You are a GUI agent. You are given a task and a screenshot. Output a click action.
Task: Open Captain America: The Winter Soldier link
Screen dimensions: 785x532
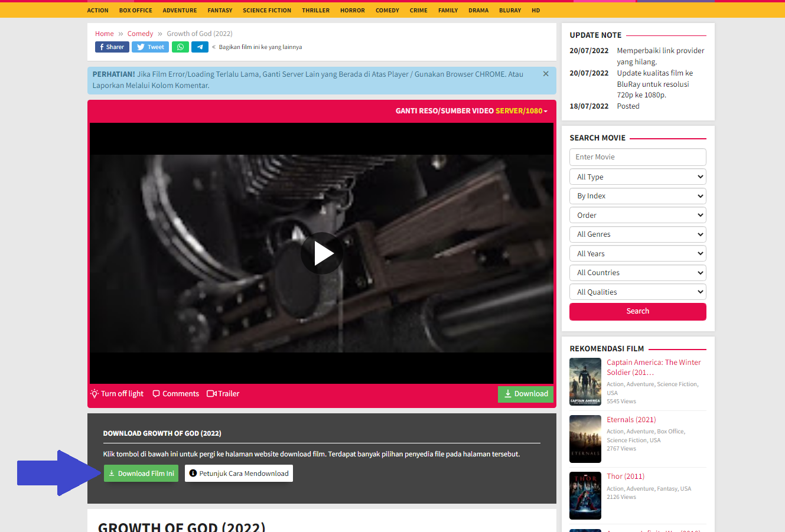tap(654, 367)
